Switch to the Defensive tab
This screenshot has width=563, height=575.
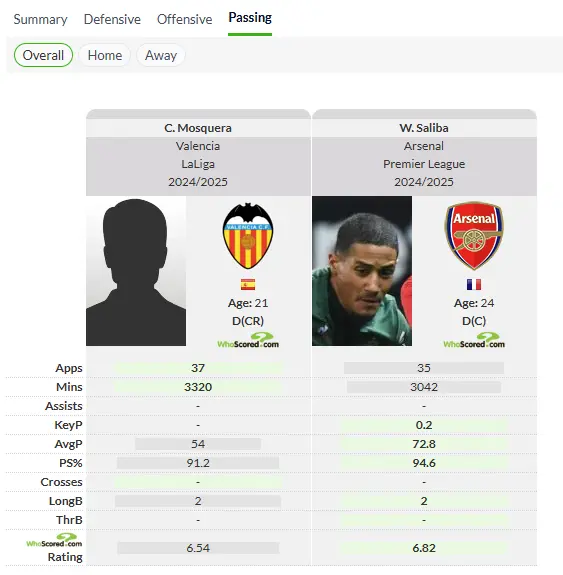click(x=112, y=19)
